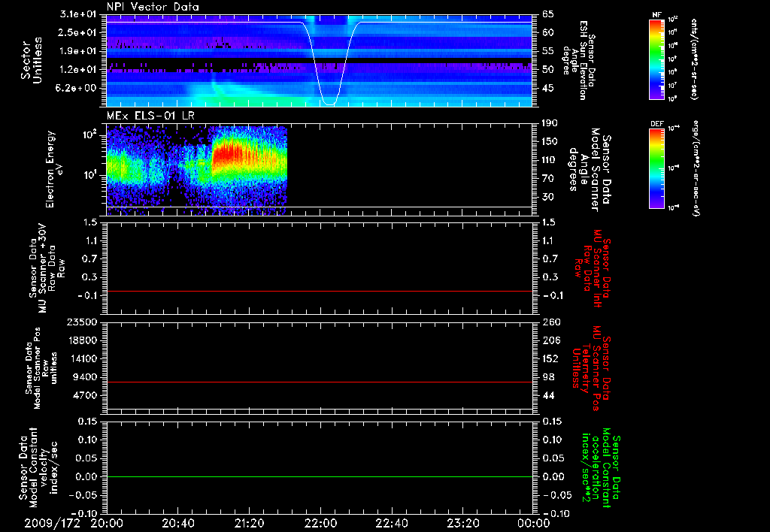Select the "MEx ELS-01 LR" panel title
770x532 pixels.
pyautogui.click(x=150, y=116)
